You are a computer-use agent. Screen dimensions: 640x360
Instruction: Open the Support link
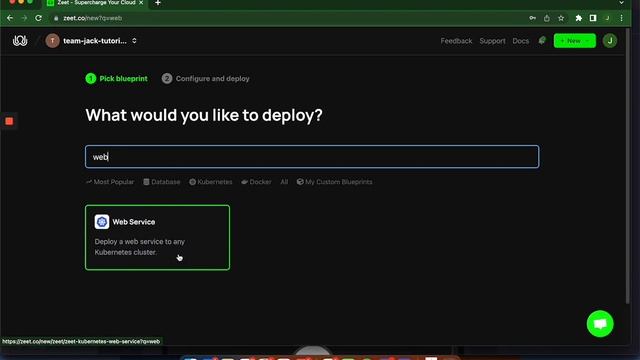click(492, 41)
